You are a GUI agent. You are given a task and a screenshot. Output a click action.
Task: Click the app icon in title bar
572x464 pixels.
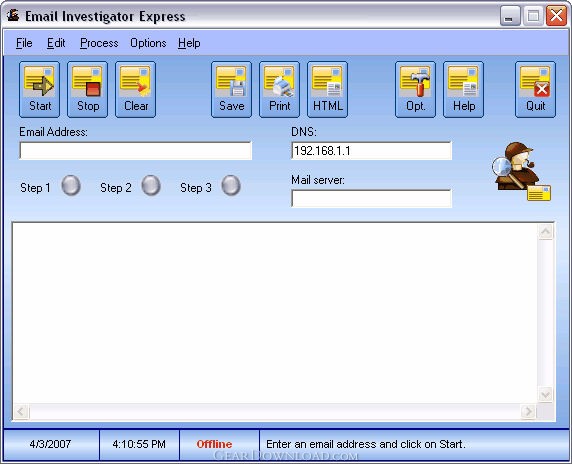[x=13, y=16]
